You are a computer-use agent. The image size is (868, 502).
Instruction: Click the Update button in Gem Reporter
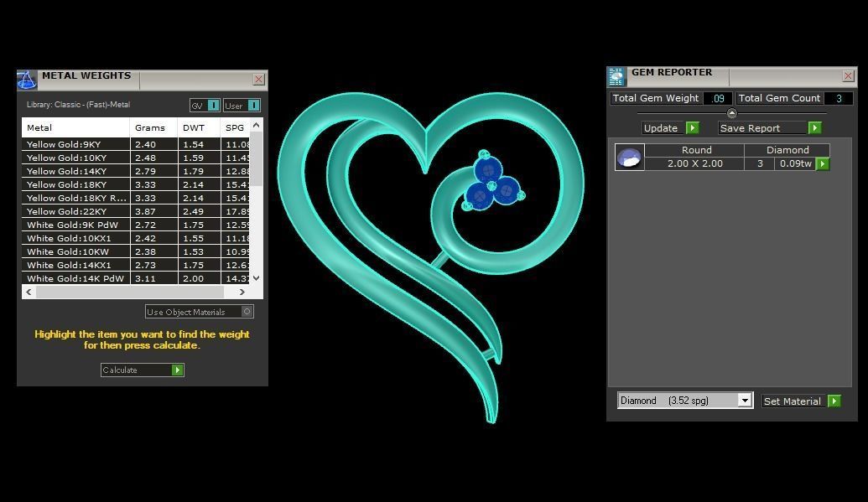click(x=670, y=128)
